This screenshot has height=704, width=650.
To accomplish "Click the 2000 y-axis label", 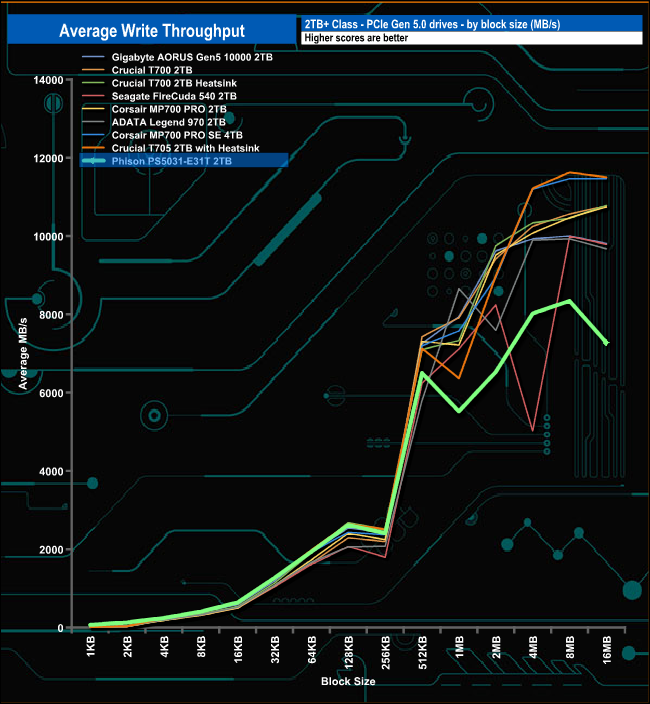I will (x=51, y=550).
